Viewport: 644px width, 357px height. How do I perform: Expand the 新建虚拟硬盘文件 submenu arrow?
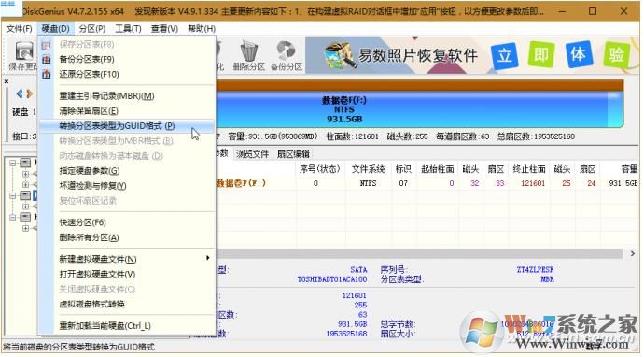coord(208,258)
